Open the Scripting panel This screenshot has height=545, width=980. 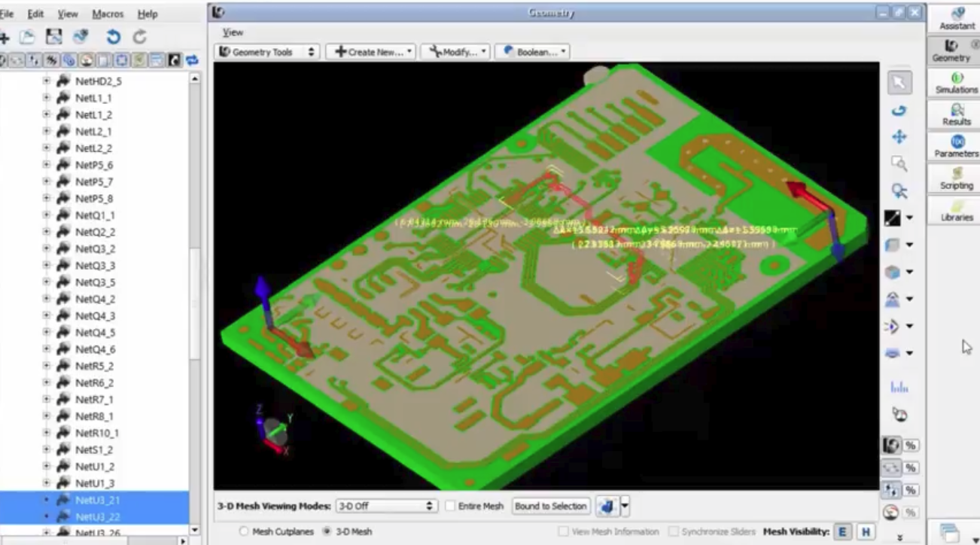pyautogui.click(x=957, y=178)
